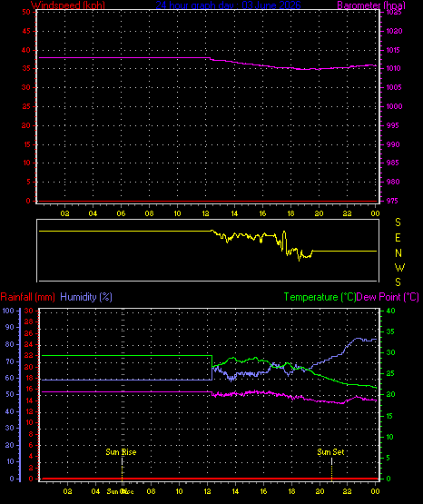Image resolution: width=423 pixels, height=504 pixels.
Task: Click the 15 windspeed axis value
Action: (x=26, y=144)
